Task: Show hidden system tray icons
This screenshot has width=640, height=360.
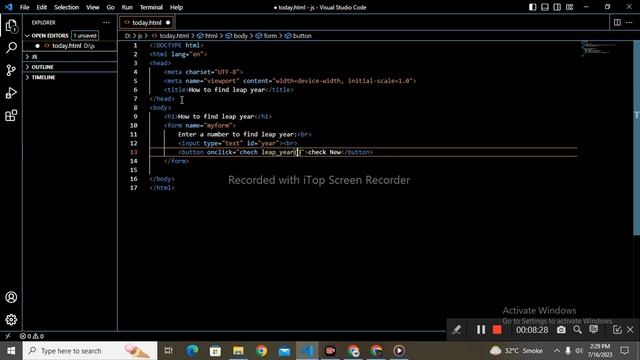Action: pyautogui.click(x=557, y=351)
